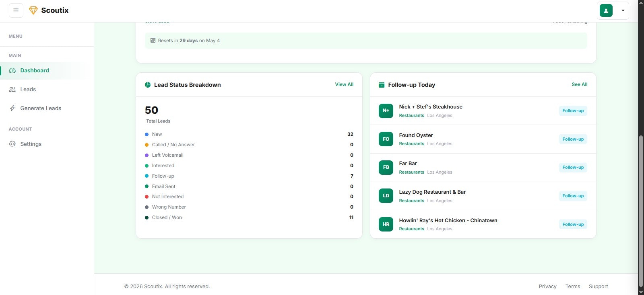Click Follow-up badge for Found Oyster
Viewport: 644px width, 295px height.
(573, 139)
